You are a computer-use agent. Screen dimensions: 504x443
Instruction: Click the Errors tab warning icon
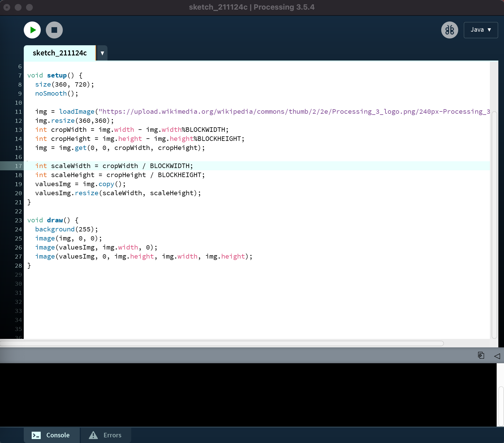pyautogui.click(x=93, y=435)
